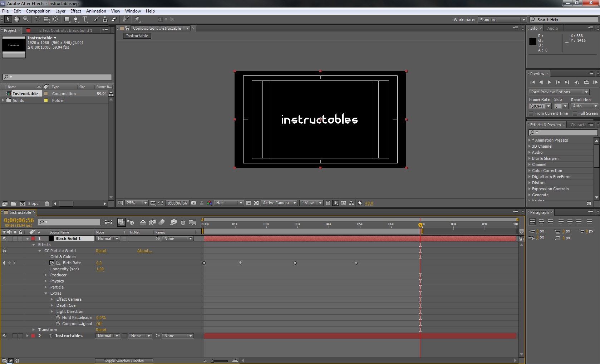Select the Puppet Pin tool
Image resolution: width=600 pixels, height=364 pixels.
tap(137, 19)
